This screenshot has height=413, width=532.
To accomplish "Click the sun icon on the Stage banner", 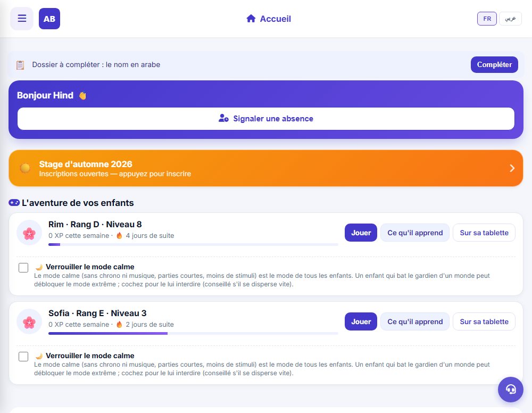I will (25, 168).
